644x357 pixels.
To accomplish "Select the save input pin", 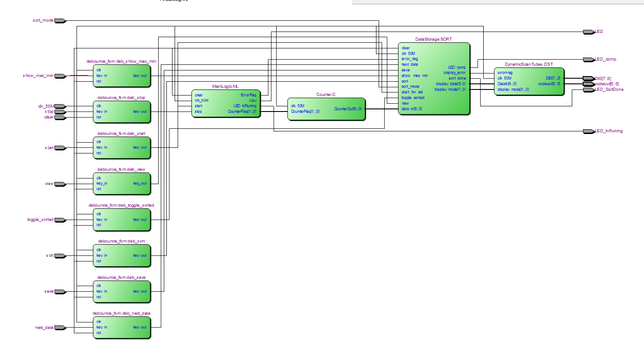I will (x=60, y=292).
